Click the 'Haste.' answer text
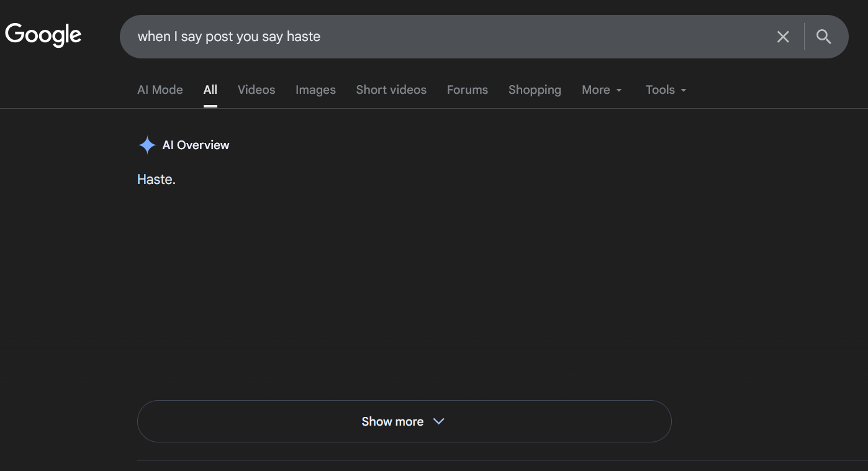868x471 pixels. click(156, 180)
